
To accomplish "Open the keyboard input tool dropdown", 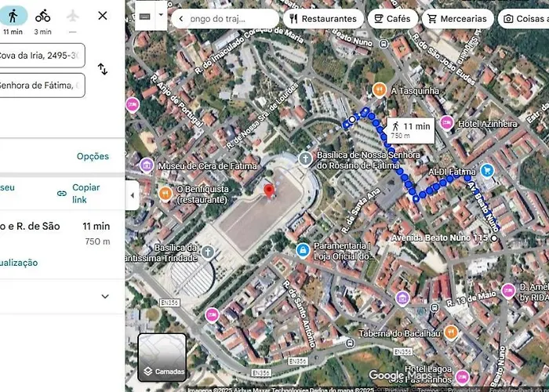I will coord(161,15).
